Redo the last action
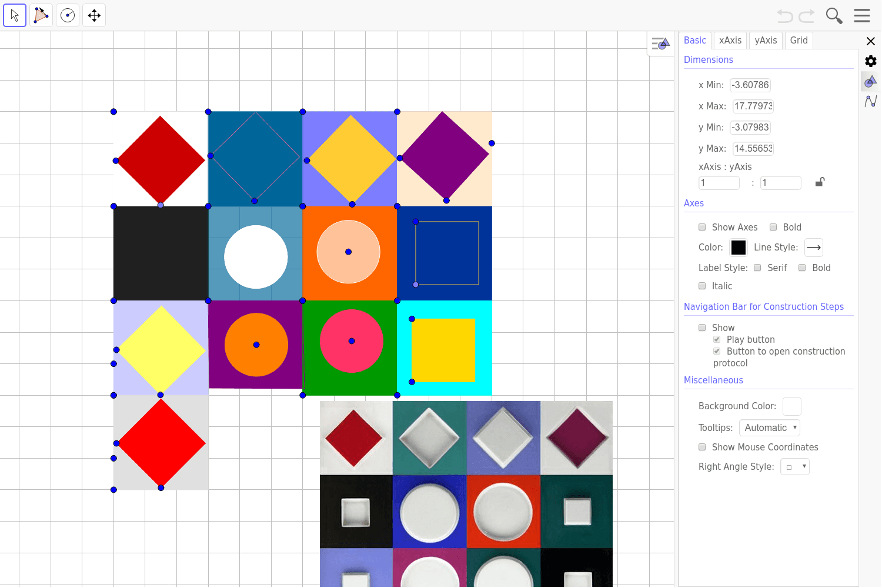The height and width of the screenshot is (588, 882). [x=807, y=16]
